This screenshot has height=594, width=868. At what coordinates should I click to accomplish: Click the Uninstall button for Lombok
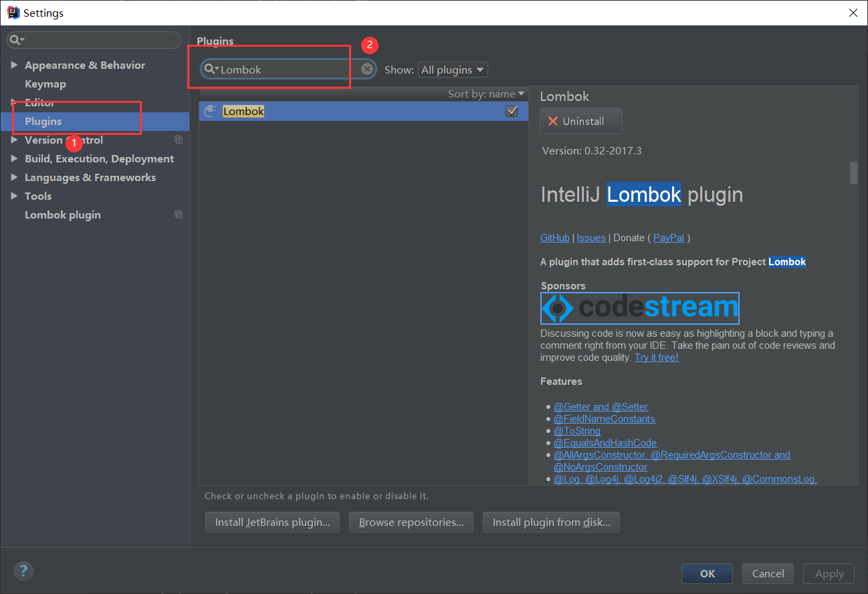click(x=581, y=121)
